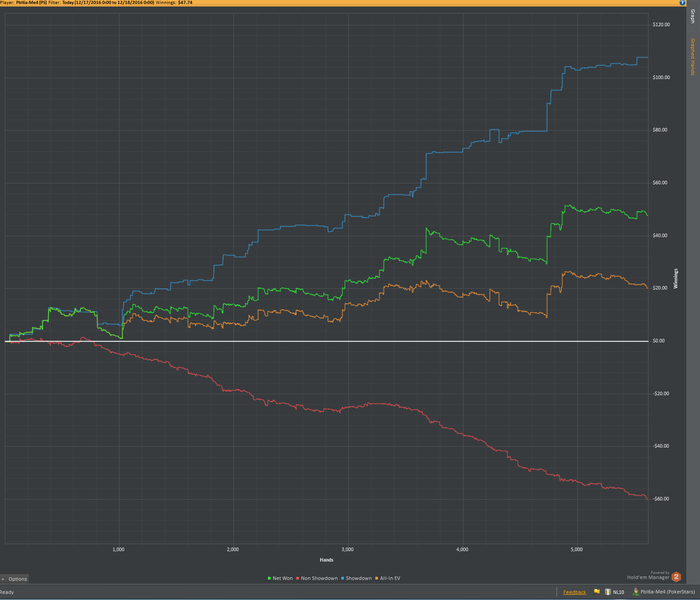This screenshot has width=700, height=600.
Task: Click the yellow flag status bar icon
Action: coord(597,592)
